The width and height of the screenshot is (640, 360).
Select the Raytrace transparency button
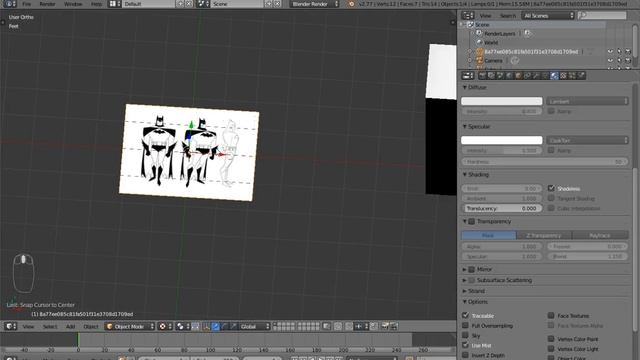point(600,235)
